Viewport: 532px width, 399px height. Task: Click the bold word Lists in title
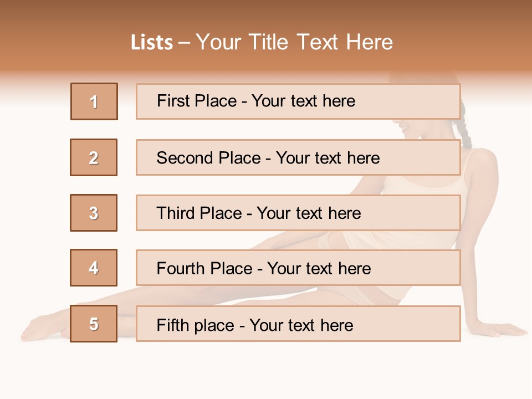tap(152, 43)
